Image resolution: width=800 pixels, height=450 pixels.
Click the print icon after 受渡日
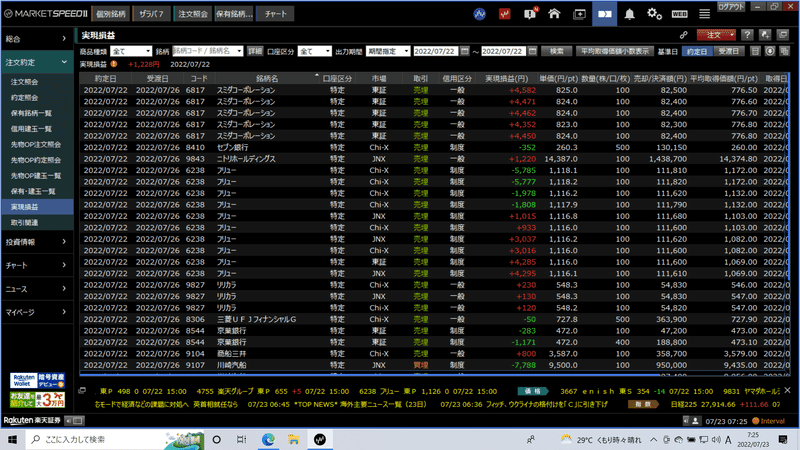pos(756,51)
